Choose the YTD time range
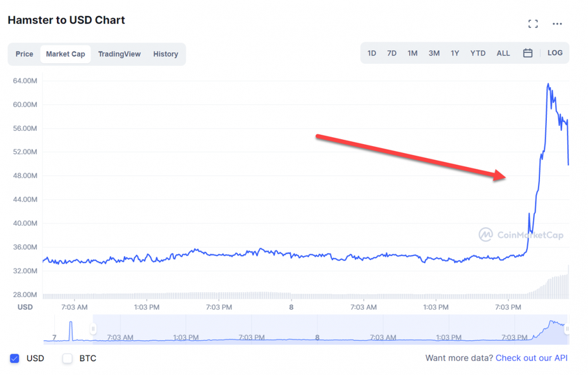The height and width of the screenshot is (375, 588). (478, 53)
